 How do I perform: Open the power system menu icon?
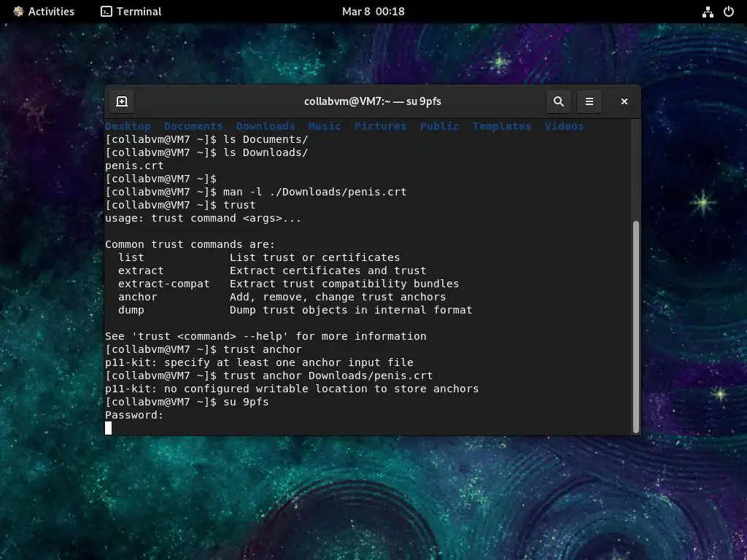click(729, 12)
